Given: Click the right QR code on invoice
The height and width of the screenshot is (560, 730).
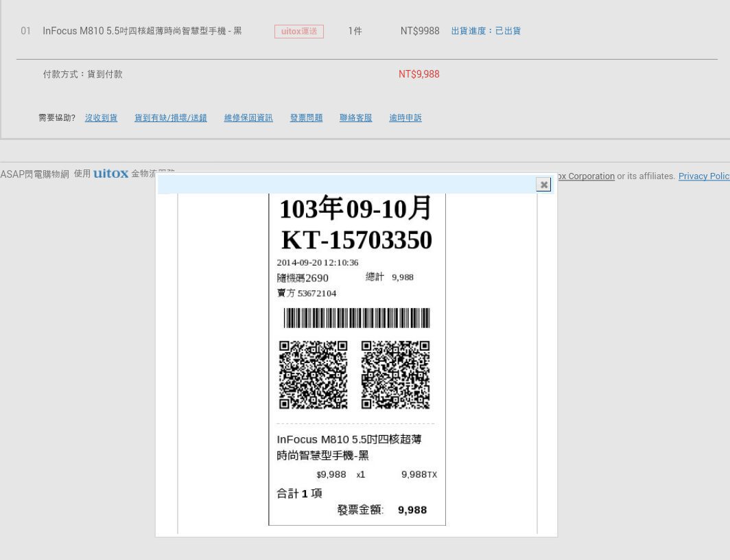Looking at the screenshot, I should (395, 375).
